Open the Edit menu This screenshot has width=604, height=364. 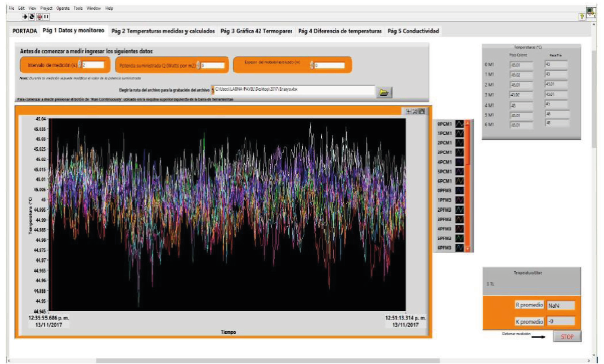(21, 8)
